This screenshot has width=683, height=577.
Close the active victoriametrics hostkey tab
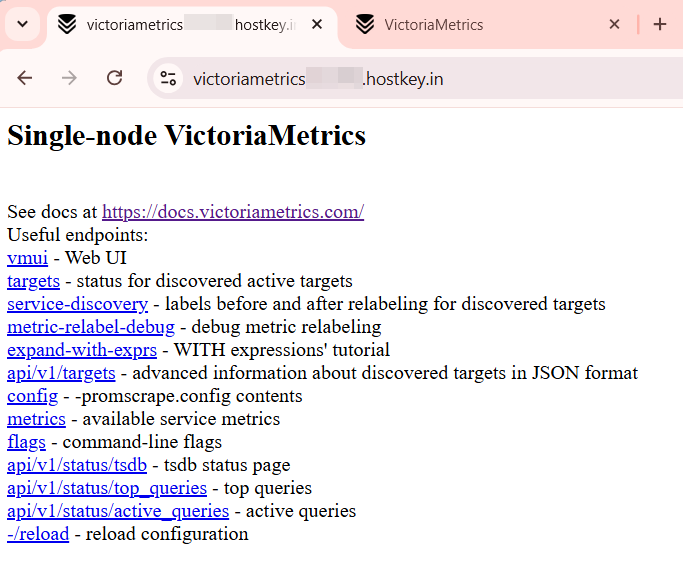pos(317,25)
